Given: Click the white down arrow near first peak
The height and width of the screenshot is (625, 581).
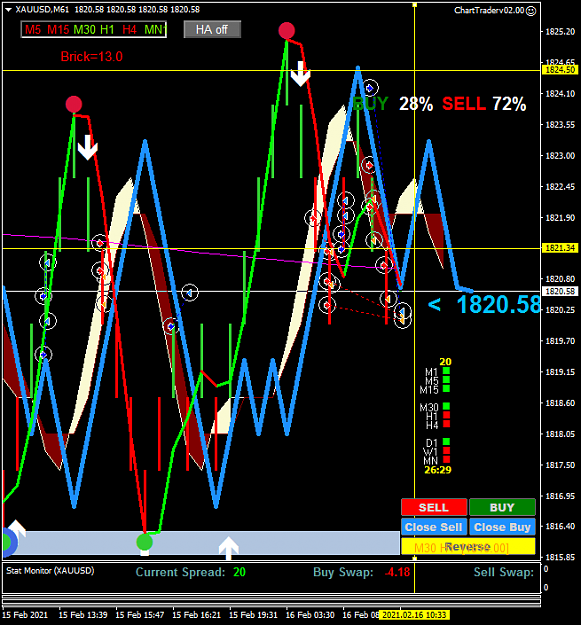Looking at the screenshot, I should [x=88, y=147].
